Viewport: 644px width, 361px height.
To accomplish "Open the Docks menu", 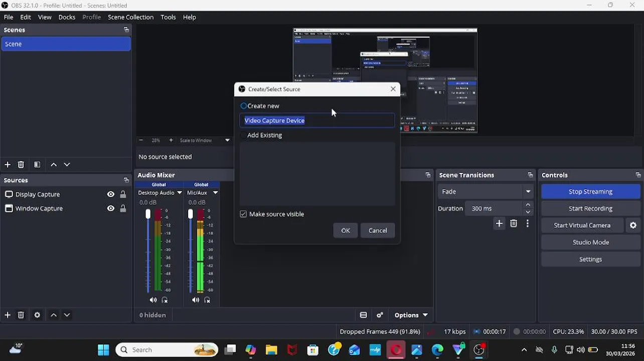I will pyautogui.click(x=67, y=17).
